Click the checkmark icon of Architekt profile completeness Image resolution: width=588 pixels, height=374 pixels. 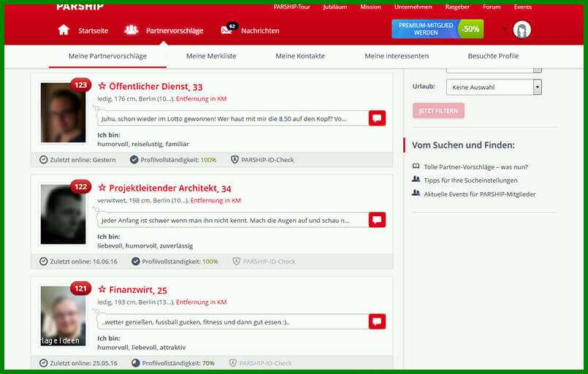(135, 262)
